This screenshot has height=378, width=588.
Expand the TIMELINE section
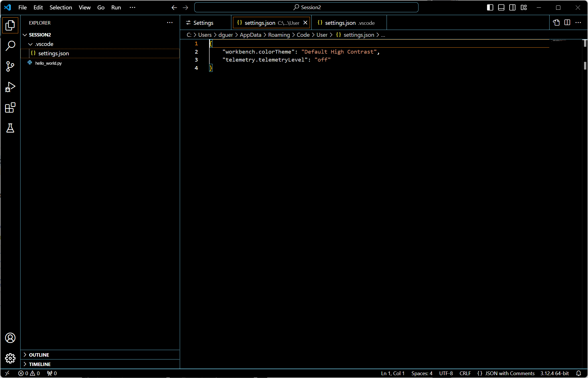coord(40,364)
